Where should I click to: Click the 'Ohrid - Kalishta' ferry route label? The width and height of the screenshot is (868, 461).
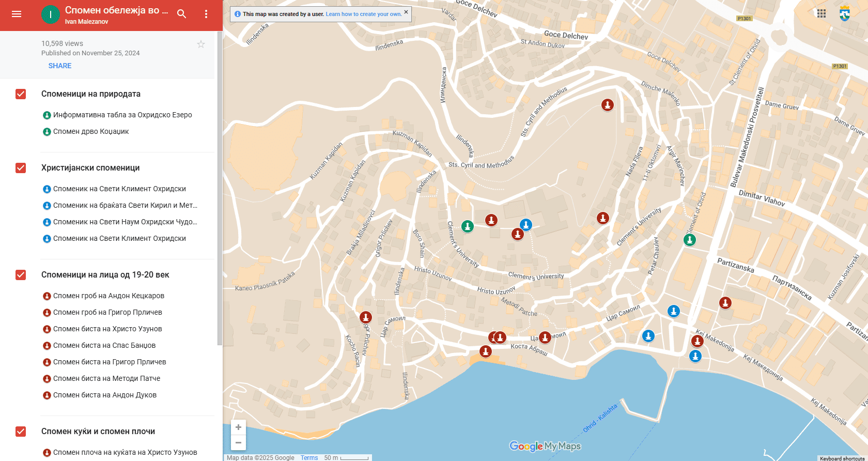click(600, 418)
